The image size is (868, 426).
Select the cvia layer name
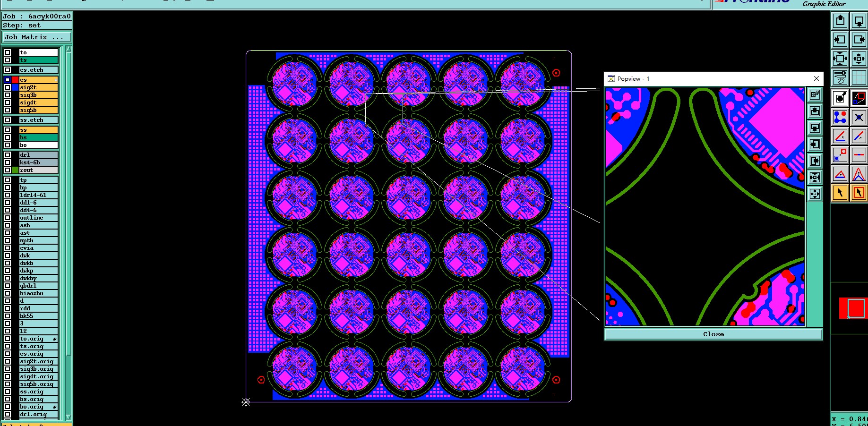coord(38,248)
